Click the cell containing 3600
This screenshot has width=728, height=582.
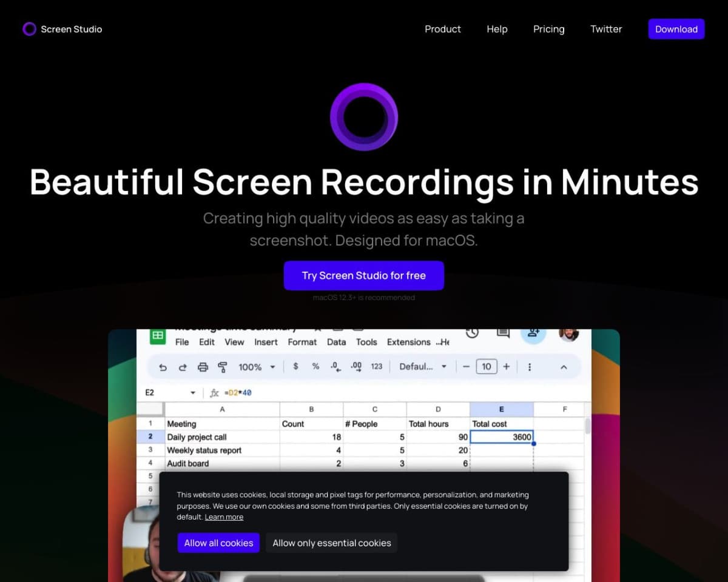502,436
